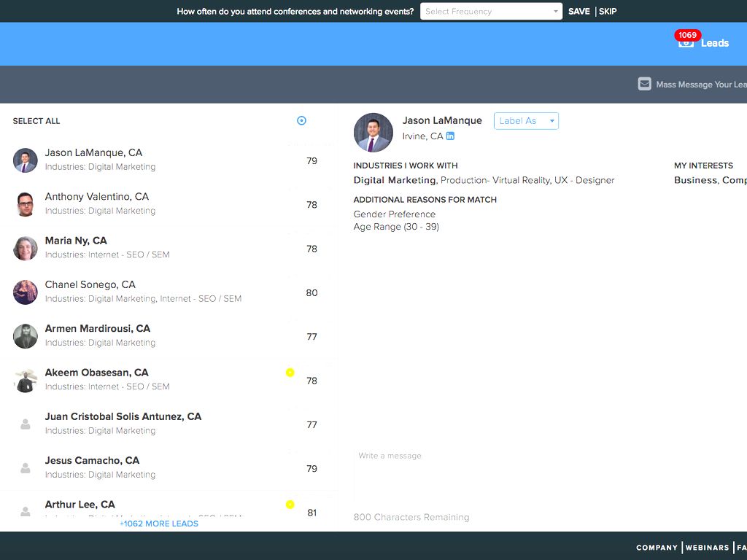
Task: Click Maria Ny's profile photo
Action: 26,248
